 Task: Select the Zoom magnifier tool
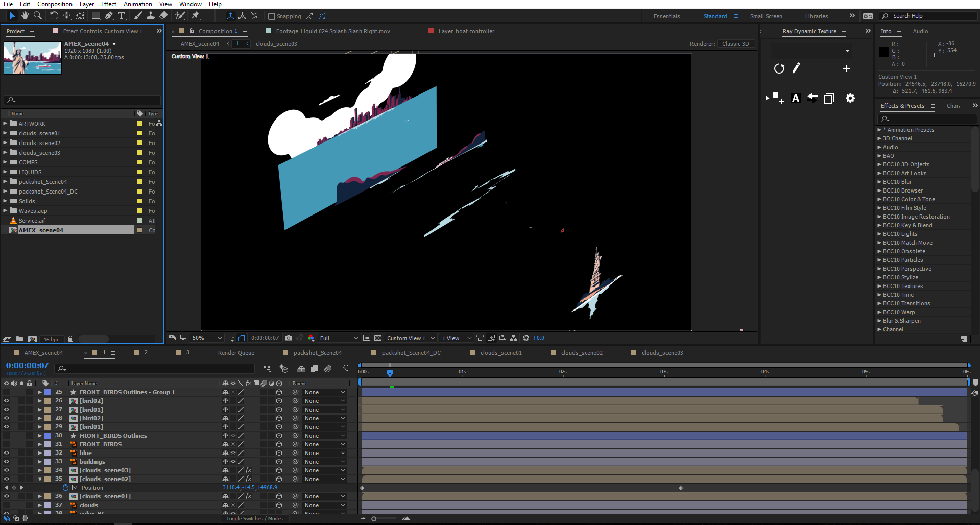pyautogui.click(x=38, y=16)
